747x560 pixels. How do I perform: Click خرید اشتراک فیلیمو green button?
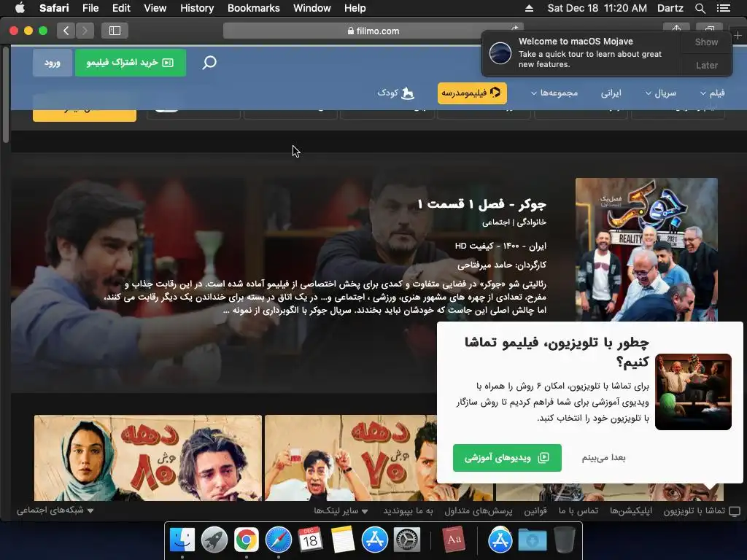pos(131,63)
